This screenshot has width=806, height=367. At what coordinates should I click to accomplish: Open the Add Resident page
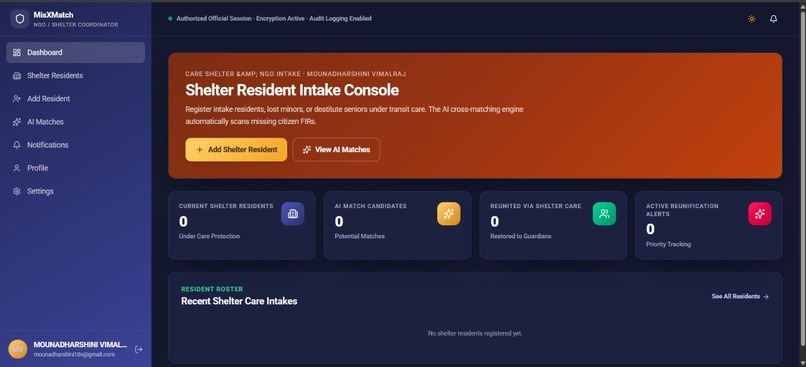tap(76, 99)
